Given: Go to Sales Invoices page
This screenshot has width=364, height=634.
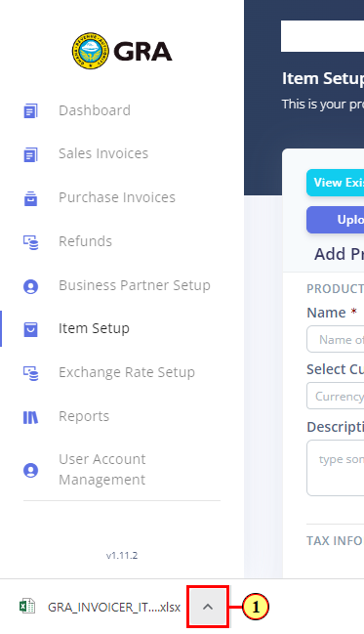Looking at the screenshot, I should coord(103,153).
